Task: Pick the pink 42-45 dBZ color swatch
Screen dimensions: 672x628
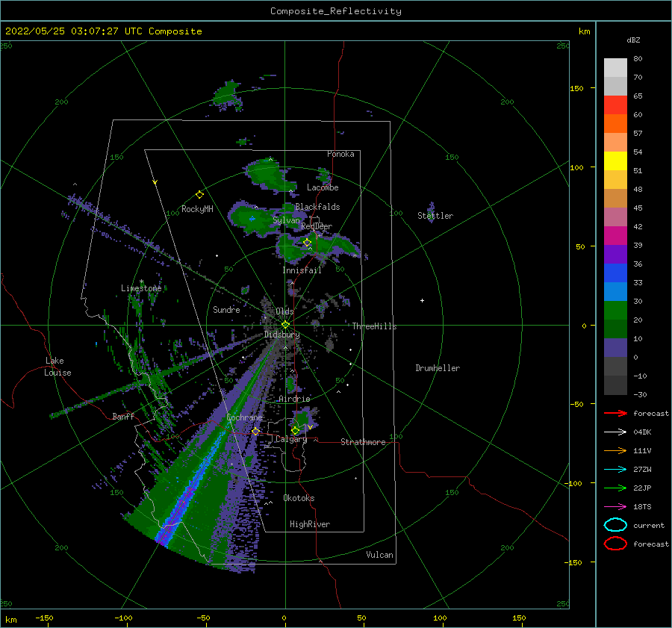Action: tap(615, 217)
